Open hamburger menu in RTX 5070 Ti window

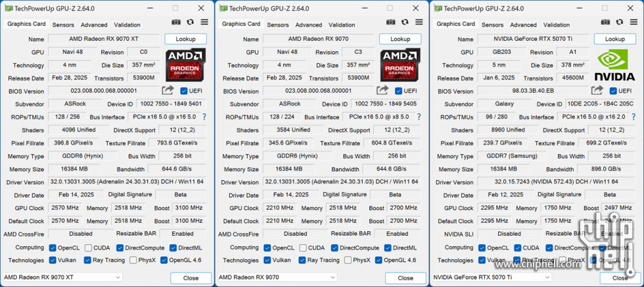(x=633, y=22)
